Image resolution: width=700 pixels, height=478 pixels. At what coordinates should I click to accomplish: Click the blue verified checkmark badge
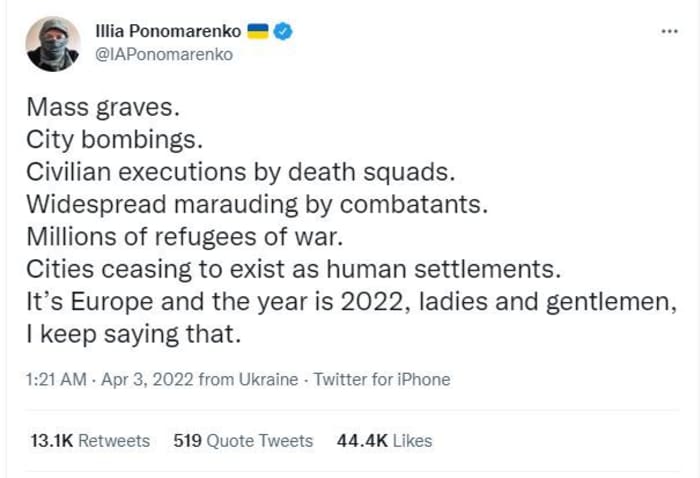coord(283,31)
